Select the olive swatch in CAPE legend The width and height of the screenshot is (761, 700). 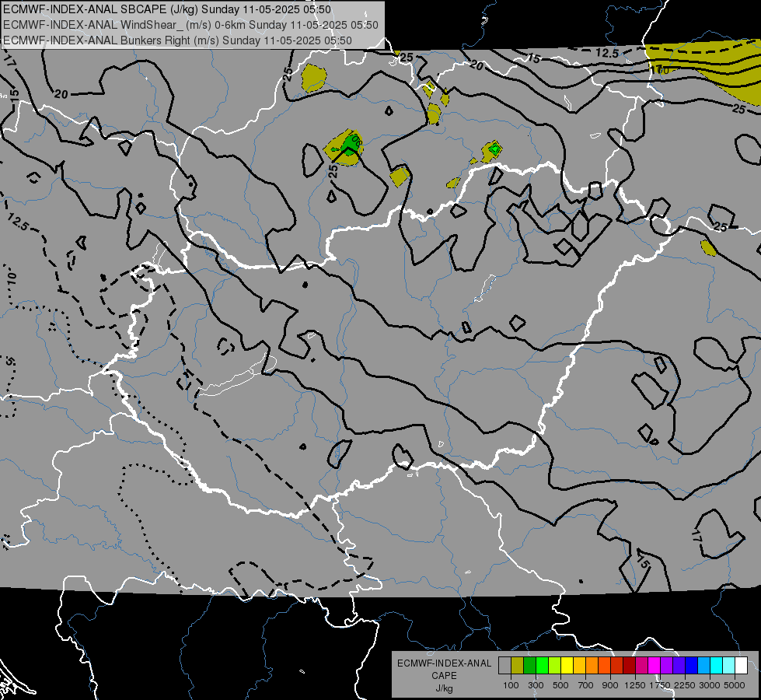pos(518,666)
